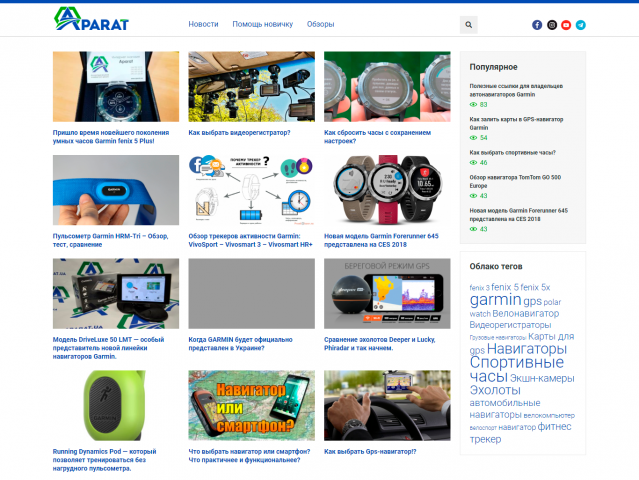The height and width of the screenshot is (480, 639).
Task: Open popular link Полезные ссылки для владельцев
Action: point(516,90)
